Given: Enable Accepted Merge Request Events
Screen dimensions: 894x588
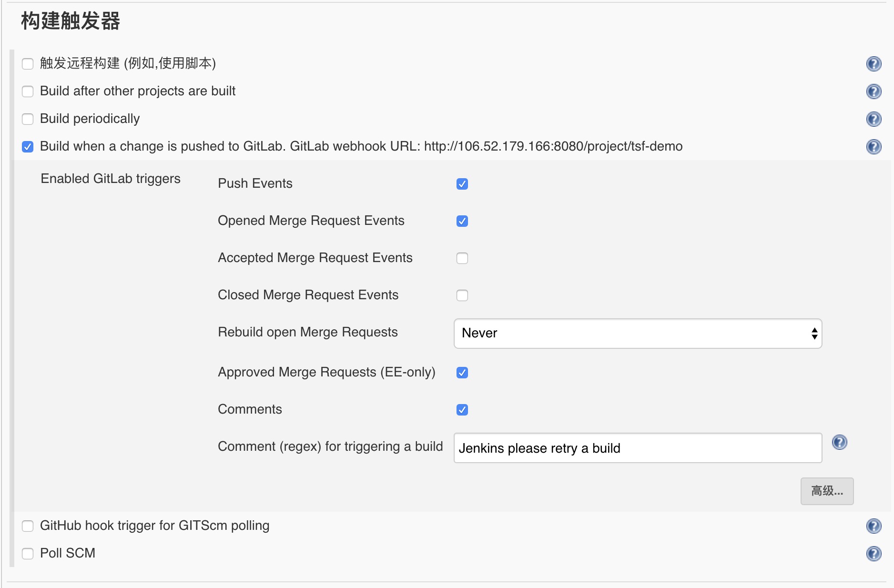Looking at the screenshot, I should pyautogui.click(x=462, y=258).
